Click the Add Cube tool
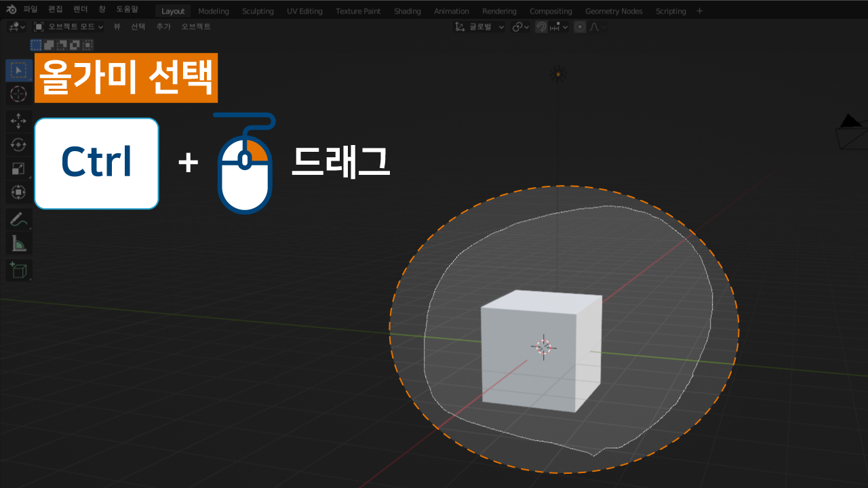 19,270
